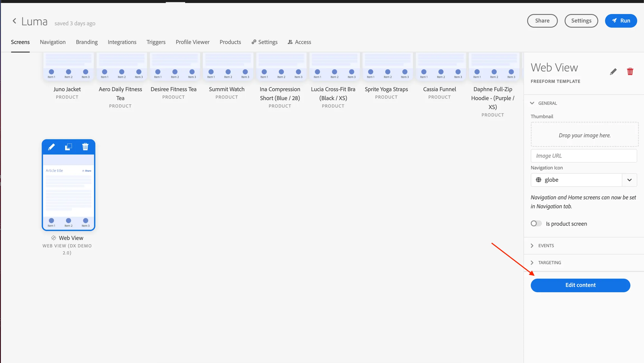Image resolution: width=644 pixels, height=363 pixels.
Task: Click the Image URL input field
Action: 584,156
